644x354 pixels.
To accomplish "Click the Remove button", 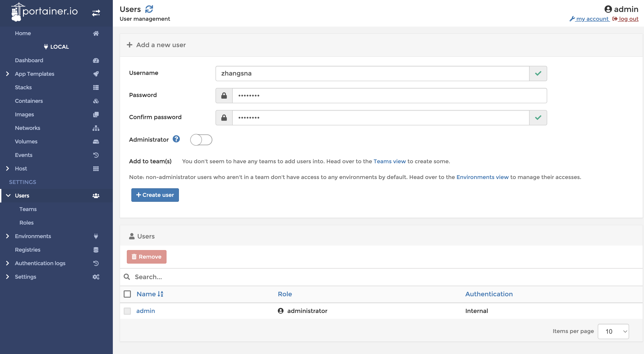I will [146, 257].
